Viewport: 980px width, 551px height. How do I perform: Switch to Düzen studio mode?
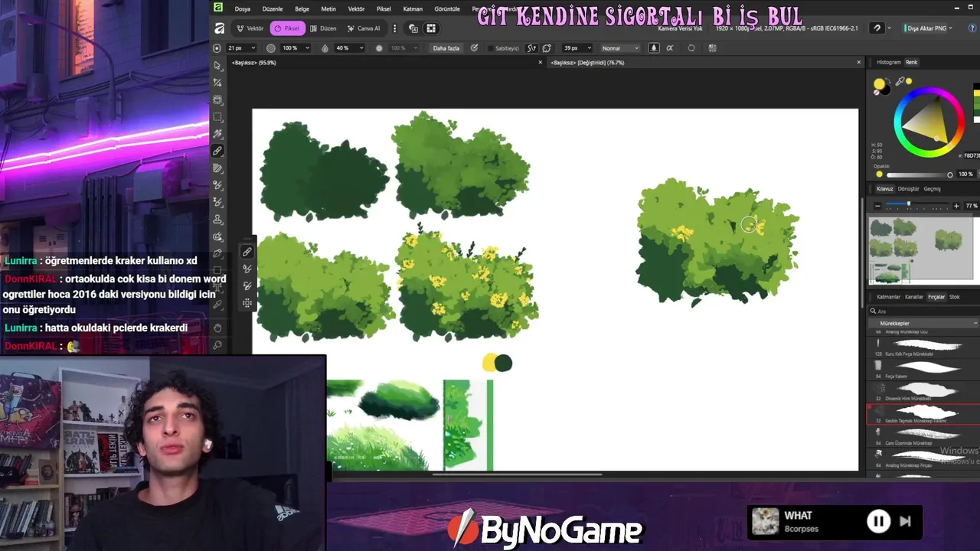click(x=323, y=28)
